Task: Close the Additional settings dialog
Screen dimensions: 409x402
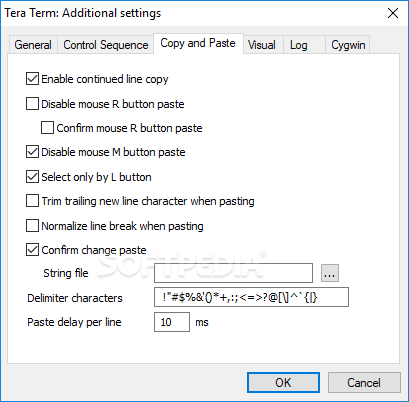Action: 393,13
